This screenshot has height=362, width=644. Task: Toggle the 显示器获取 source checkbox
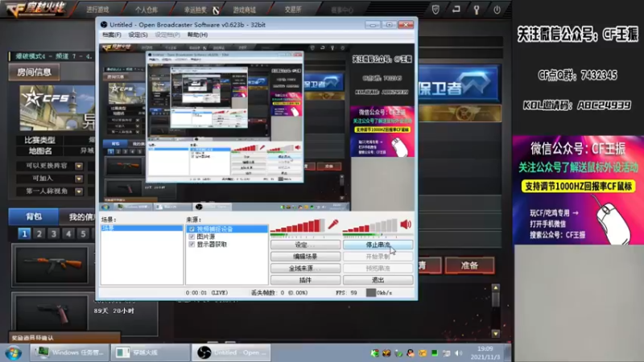click(x=192, y=245)
